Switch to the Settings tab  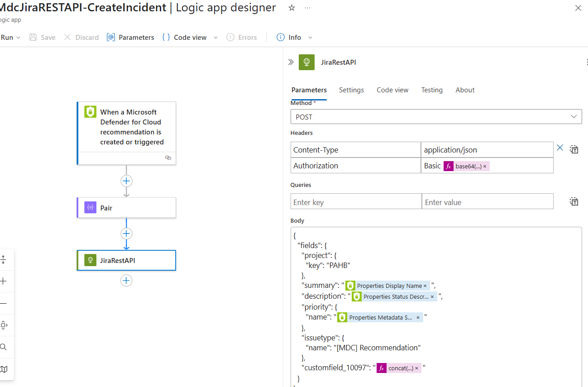[351, 90]
